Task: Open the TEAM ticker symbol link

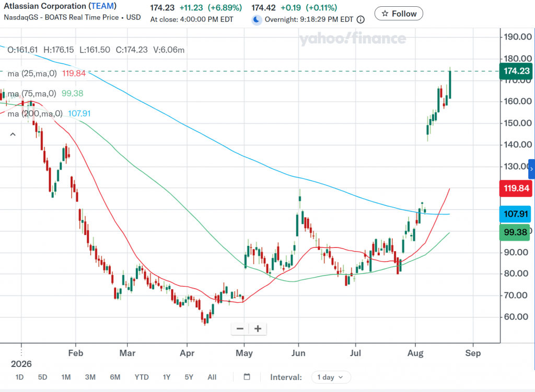Action: click(102, 6)
